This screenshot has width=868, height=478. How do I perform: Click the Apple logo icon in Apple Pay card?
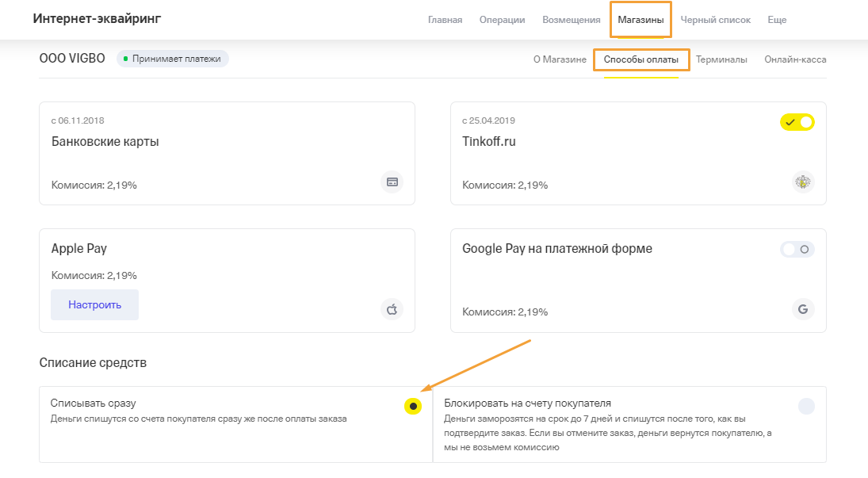point(392,309)
